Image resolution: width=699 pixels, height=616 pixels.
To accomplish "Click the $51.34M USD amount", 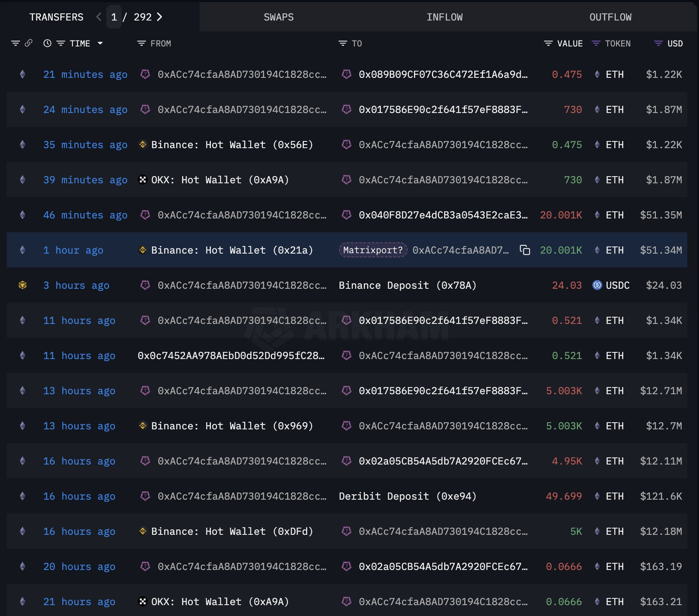I will tap(661, 250).
